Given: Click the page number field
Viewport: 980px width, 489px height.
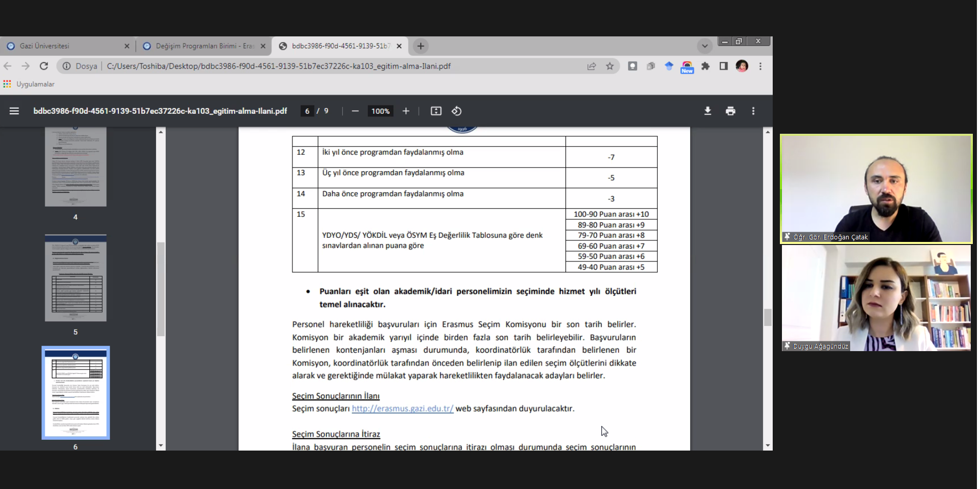Looking at the screenshot, I should (x=307, y=111).
